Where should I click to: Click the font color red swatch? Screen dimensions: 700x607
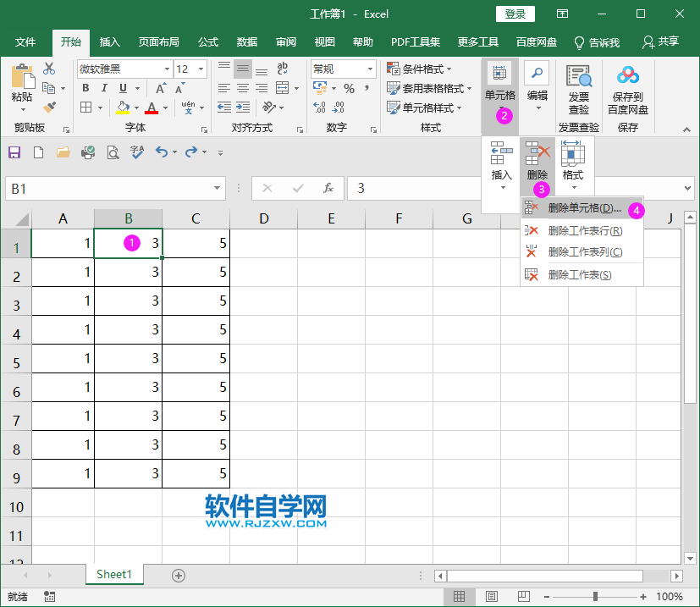pyautogui.click(x=153, y=111)
